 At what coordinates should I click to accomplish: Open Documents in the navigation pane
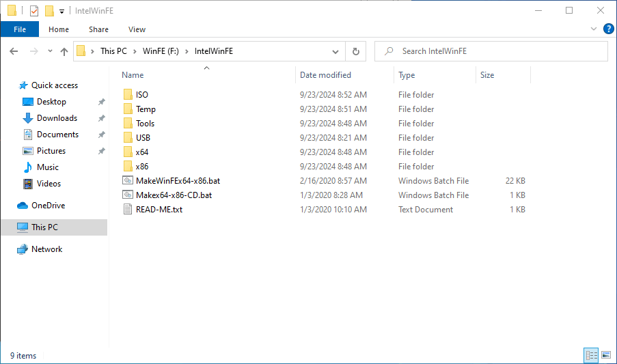57,135
